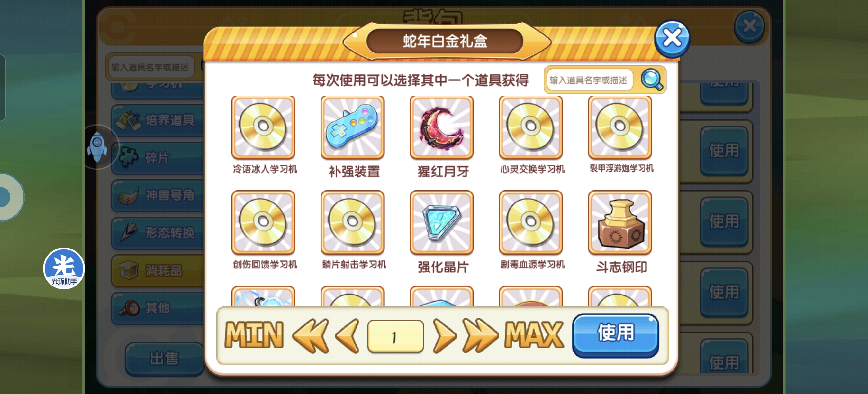This screenshot has width=868, height=394.
Task: Choose the 冷语冰人学习机 disc
Action: 263,127
